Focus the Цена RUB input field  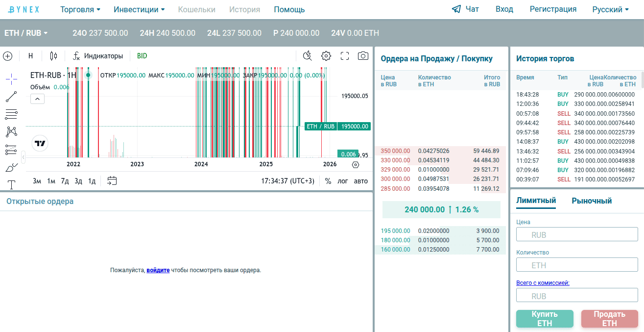pos(577,234)
